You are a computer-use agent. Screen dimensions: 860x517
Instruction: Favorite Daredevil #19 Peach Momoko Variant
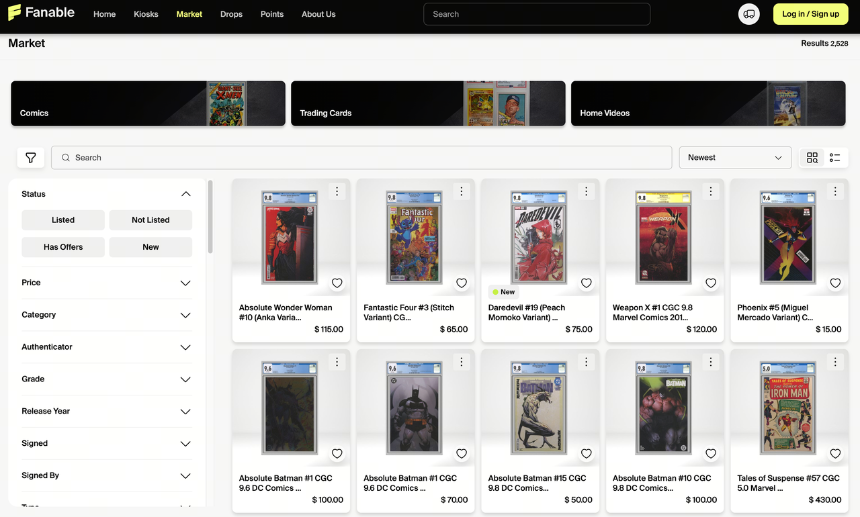tap(586, 283)
